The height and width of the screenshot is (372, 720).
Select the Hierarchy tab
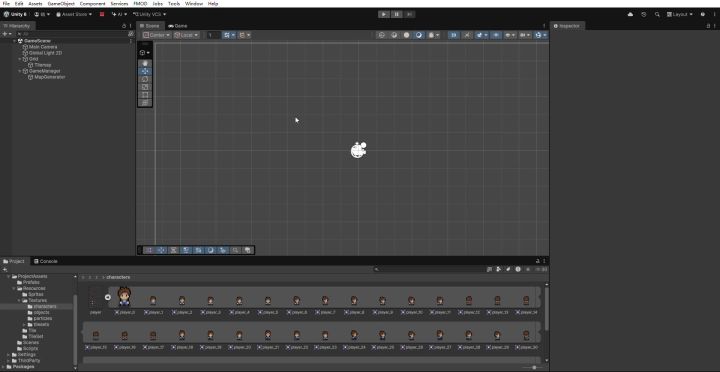(17, 26)
